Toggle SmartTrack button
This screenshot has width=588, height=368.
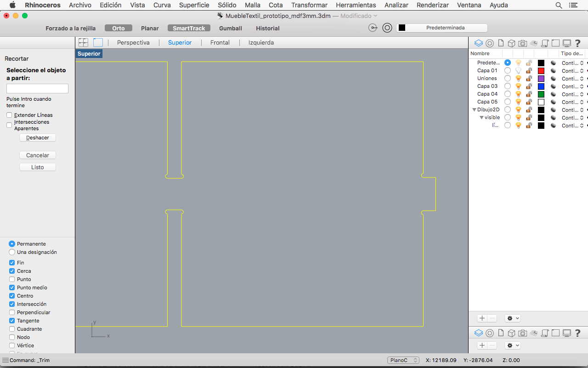[x=189, y=28]
